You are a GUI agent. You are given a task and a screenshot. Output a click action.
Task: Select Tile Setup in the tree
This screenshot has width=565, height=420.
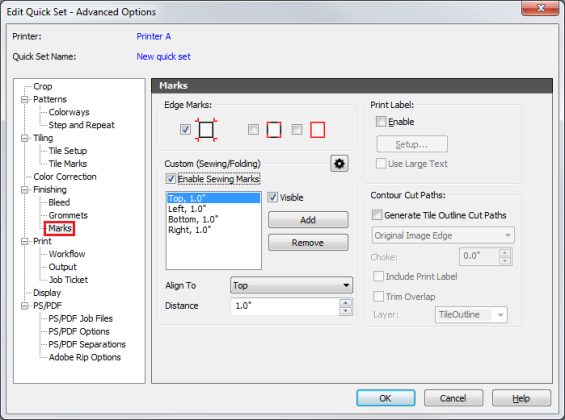[68, 151]
